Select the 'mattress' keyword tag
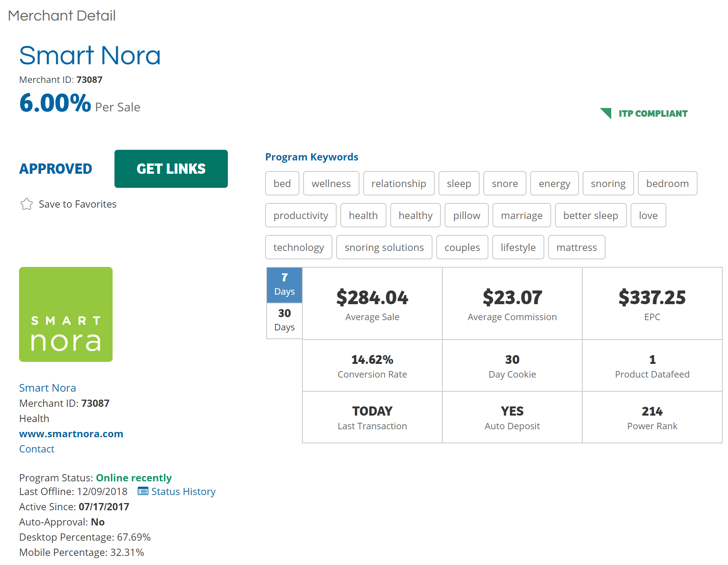The width and height of the screenshot is (728, 565). coord(577,247)
